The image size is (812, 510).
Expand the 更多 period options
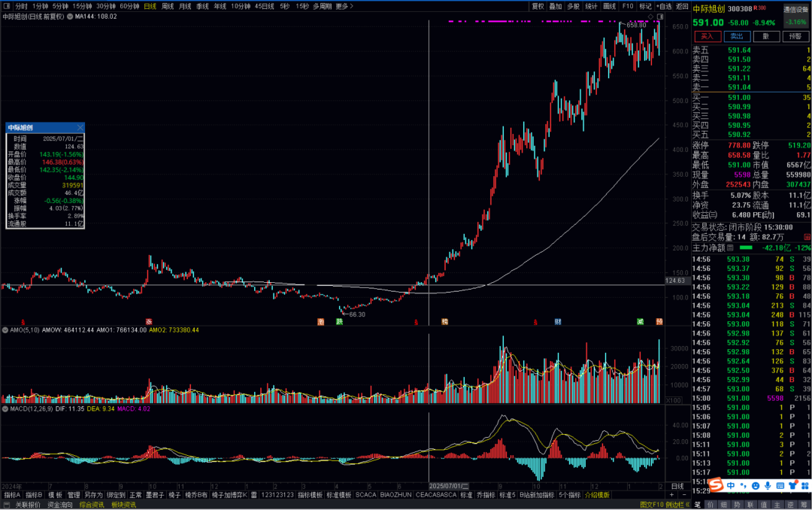coord(344,6)
